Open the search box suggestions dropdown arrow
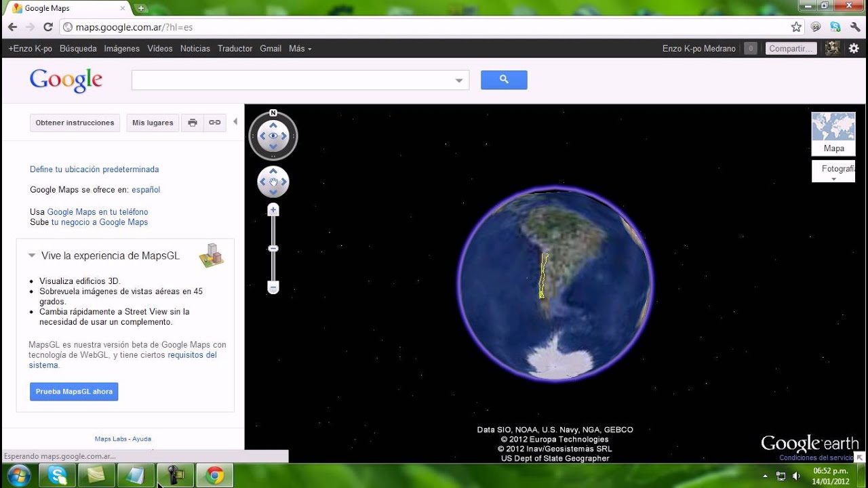This screenshot has height=488, width=868. [459, 80]
